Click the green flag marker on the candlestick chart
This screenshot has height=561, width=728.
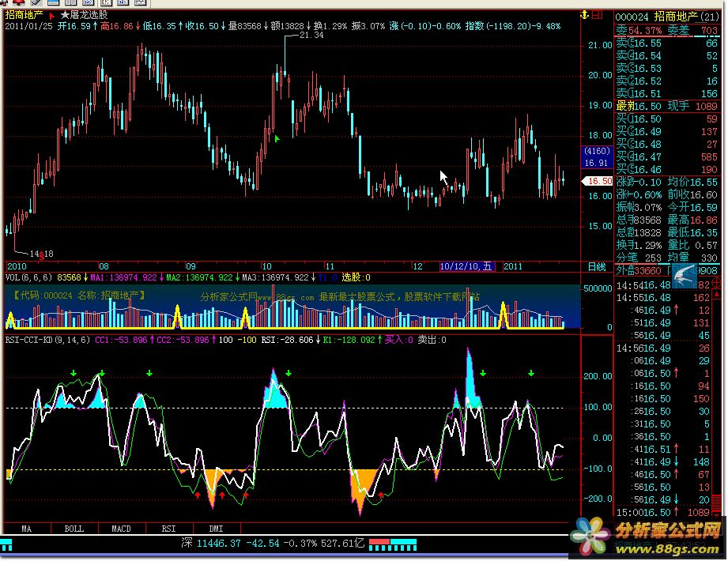[277, 138]
